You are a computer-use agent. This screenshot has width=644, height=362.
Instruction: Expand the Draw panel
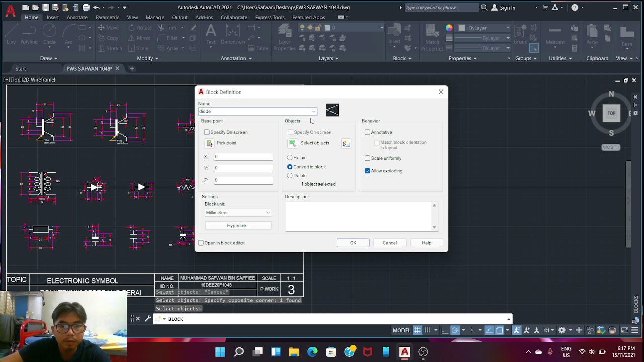tap(49, 58)
